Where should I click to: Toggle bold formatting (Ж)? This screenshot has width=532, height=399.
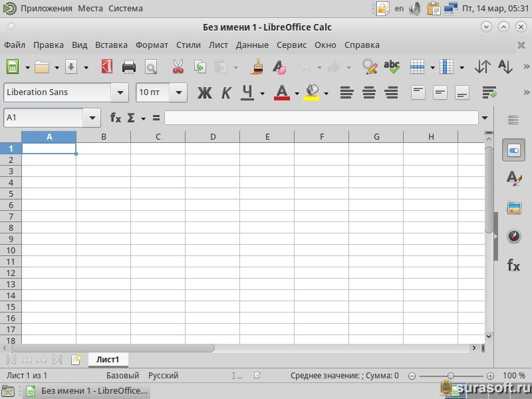click(205, 92)
